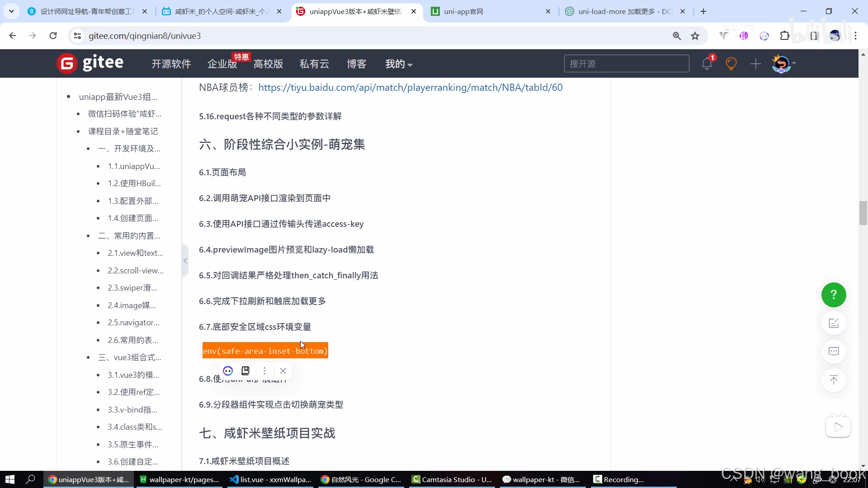Click the floating comment icon

[x=834, y=352]
